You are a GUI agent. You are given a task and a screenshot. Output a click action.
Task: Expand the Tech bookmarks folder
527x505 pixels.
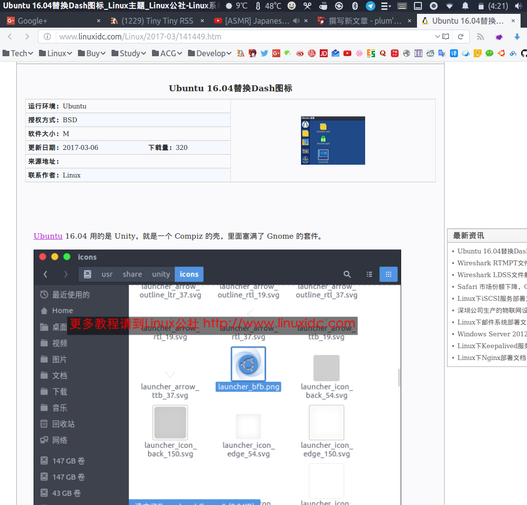(18, 53)
